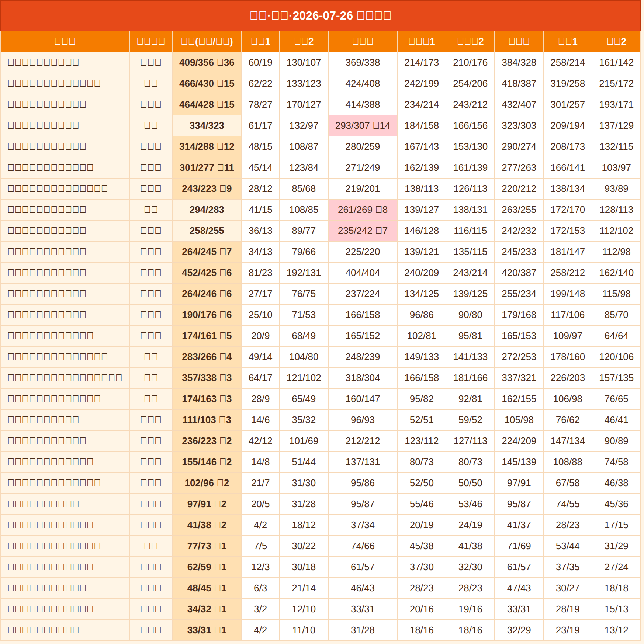Click the total cell 294/283
Viewport: 644px width, 644px height.
[x=207, y=210]
